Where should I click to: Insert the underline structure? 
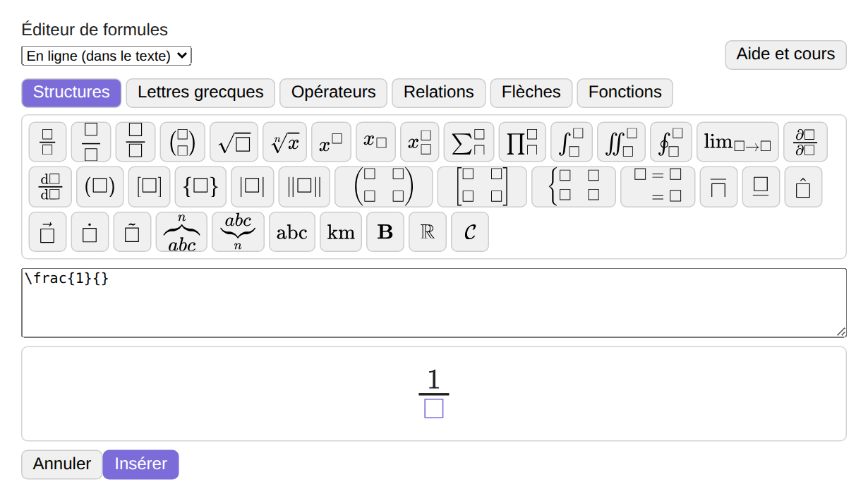[761, 187]
